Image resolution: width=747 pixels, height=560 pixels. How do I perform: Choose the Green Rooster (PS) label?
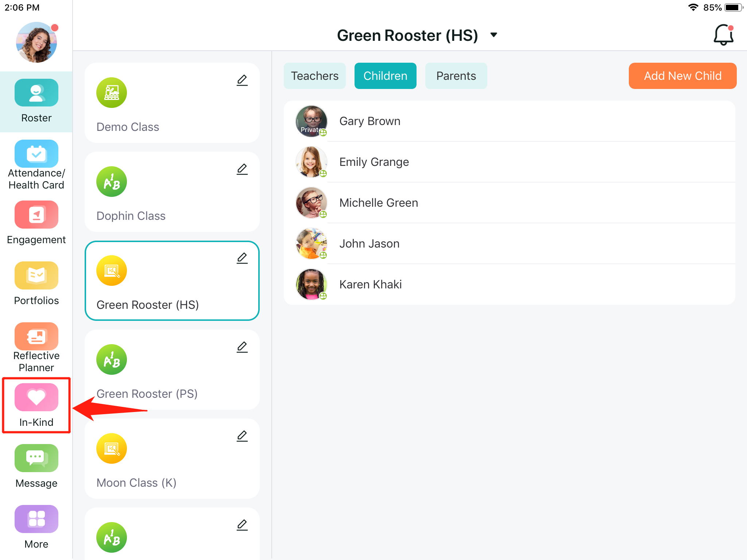click(x=147, y=394)
